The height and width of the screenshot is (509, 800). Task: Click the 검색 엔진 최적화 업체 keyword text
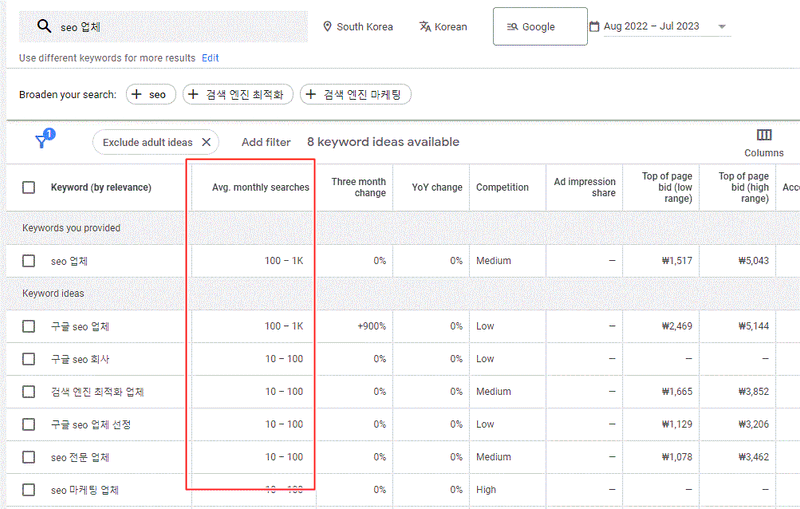click(97, 392)
